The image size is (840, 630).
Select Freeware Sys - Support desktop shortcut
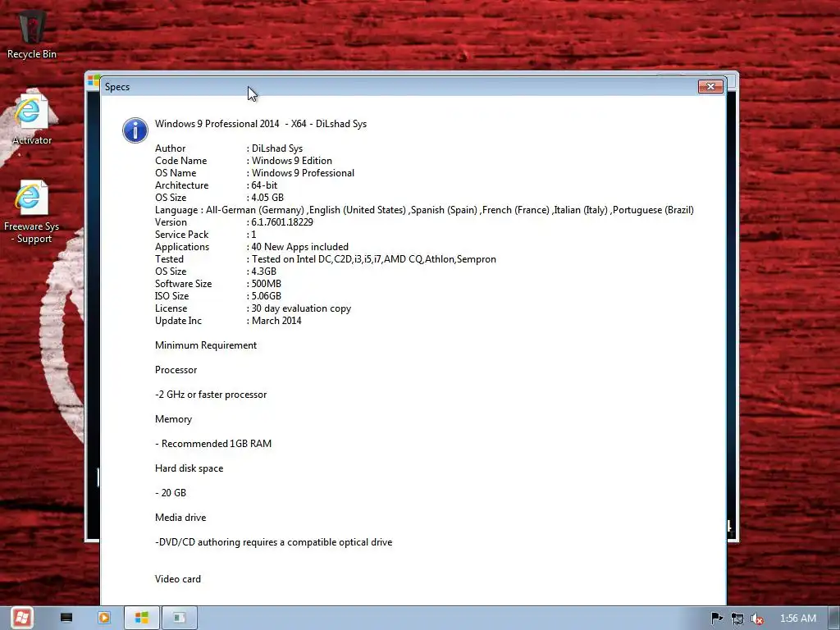pos(32,212)
